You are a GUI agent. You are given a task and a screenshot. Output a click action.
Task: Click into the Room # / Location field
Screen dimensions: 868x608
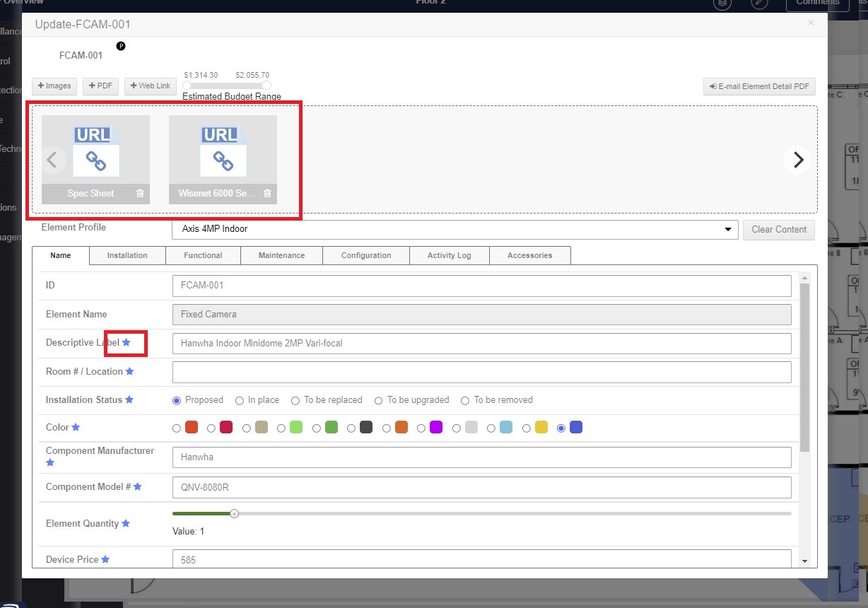481,371
